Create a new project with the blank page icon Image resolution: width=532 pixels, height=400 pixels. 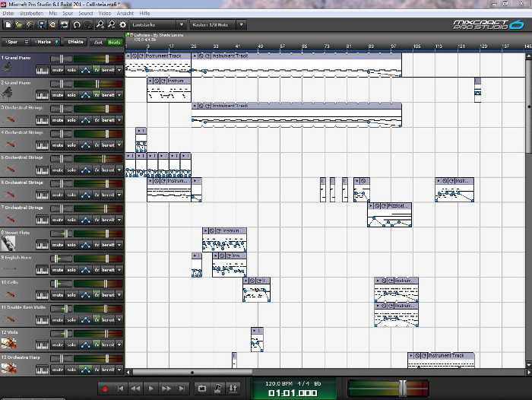coord(8,25)
